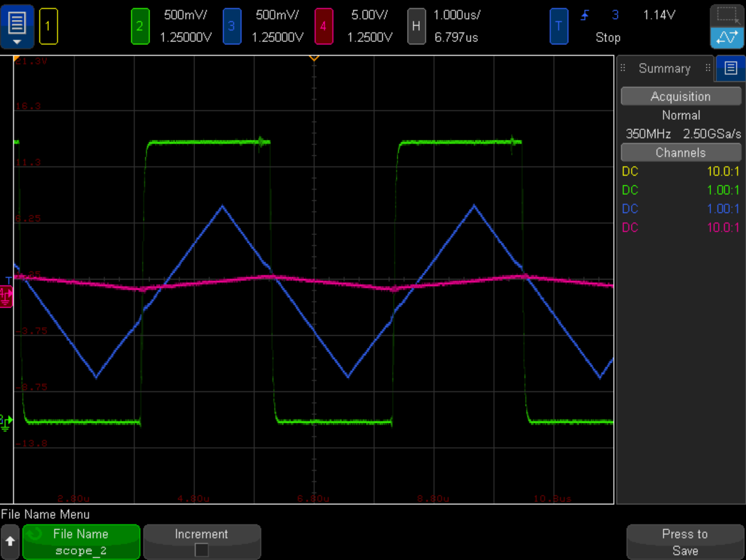
Task: Select the yellow Channel 1 icon
Action: [48, 27]
